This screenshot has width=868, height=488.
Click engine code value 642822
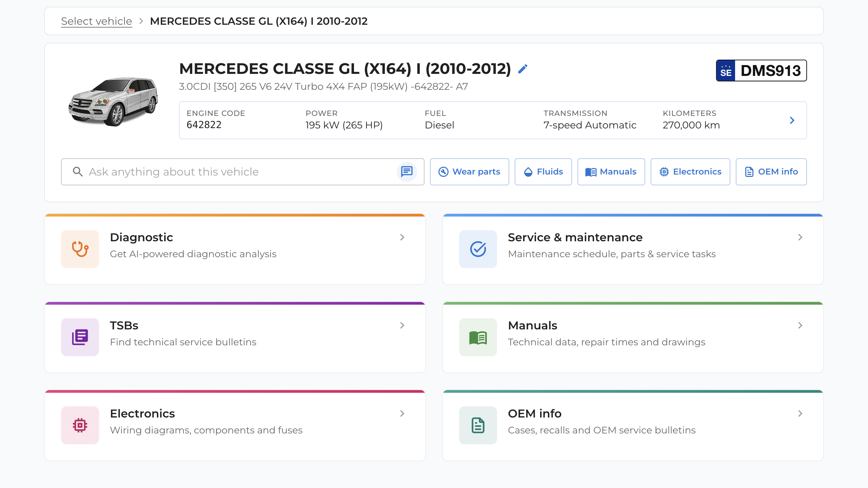pyautogui.click(x=204, y=125)
